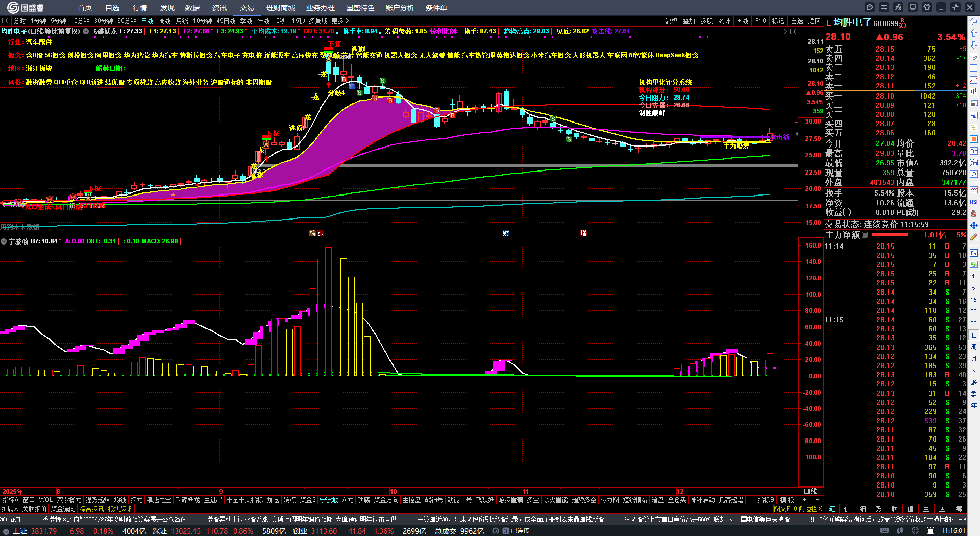Screen dimensions: 980x536
Task: Open the 图文F10 link
Action: (785, 509)
